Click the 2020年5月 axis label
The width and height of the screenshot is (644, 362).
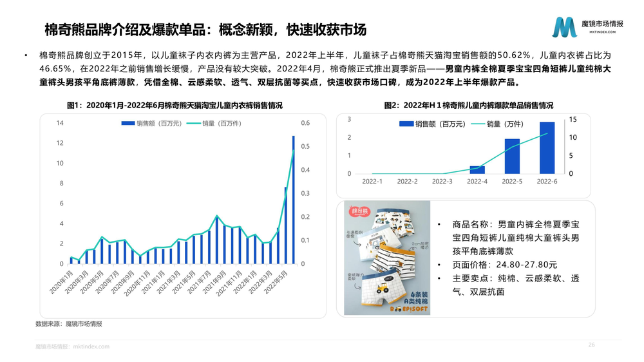tap(91, 282)
